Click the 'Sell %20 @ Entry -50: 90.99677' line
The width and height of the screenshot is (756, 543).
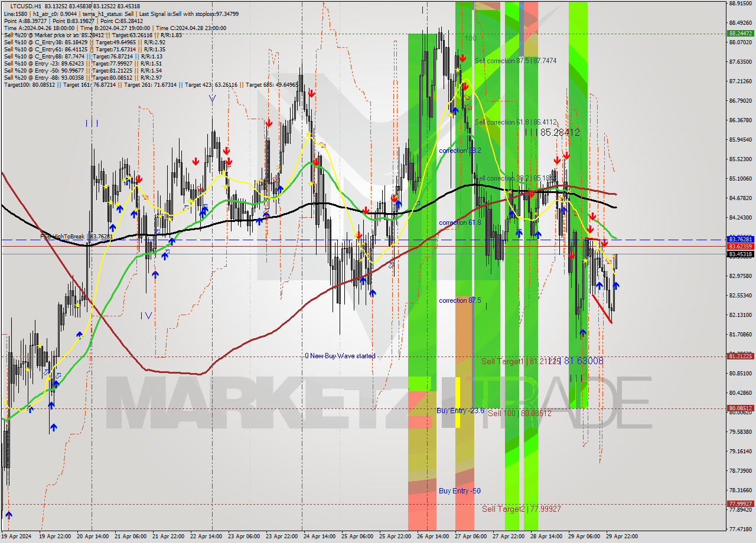84,71
